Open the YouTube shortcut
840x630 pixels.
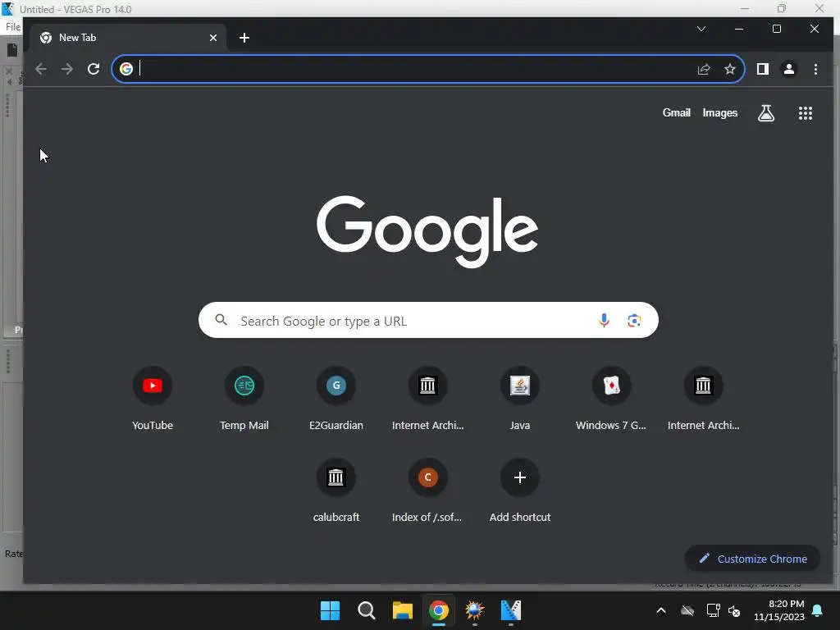(x=153, y=399)
